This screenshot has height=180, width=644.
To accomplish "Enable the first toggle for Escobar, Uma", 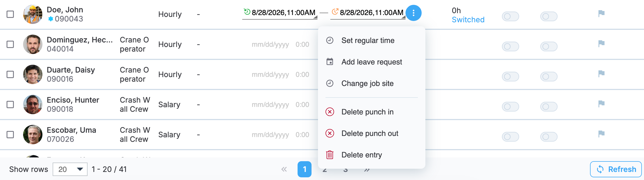I will [x=510, y=137].
